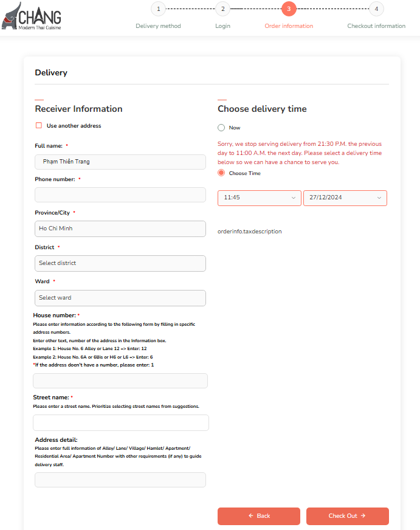Click the Chang elephant logo
This screenshot has width=420, height=530.
click(32, 16)
